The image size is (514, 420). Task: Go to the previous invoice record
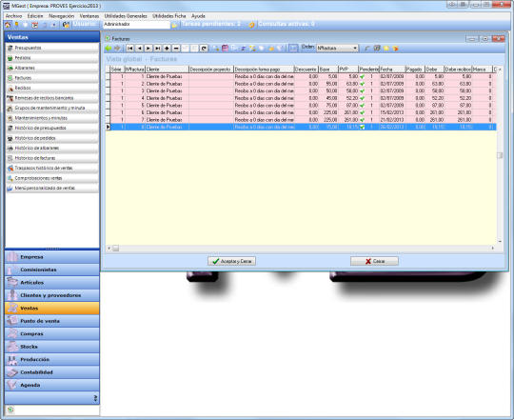(139, 49)
